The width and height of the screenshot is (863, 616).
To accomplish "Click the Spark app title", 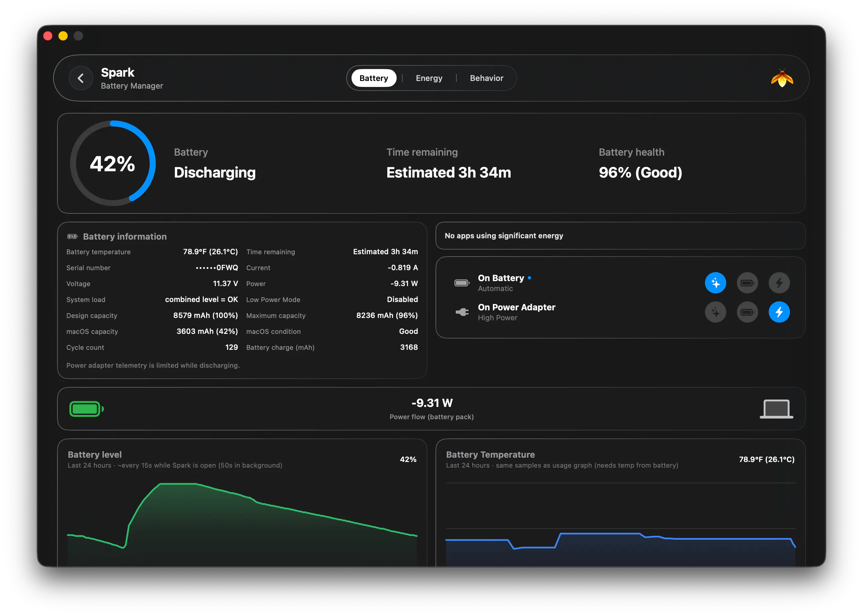I will click(x=118, y=72).
